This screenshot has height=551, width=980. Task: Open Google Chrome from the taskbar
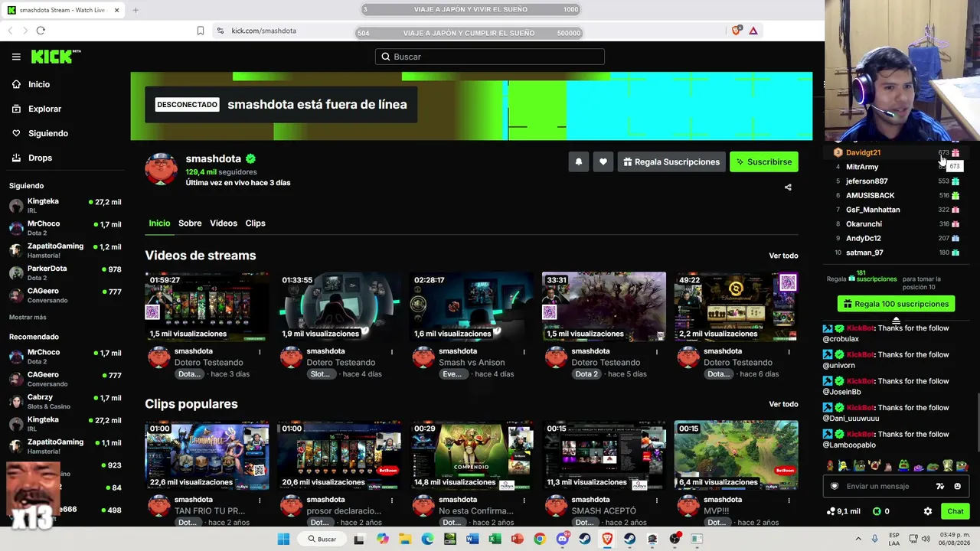click(540, 539)
